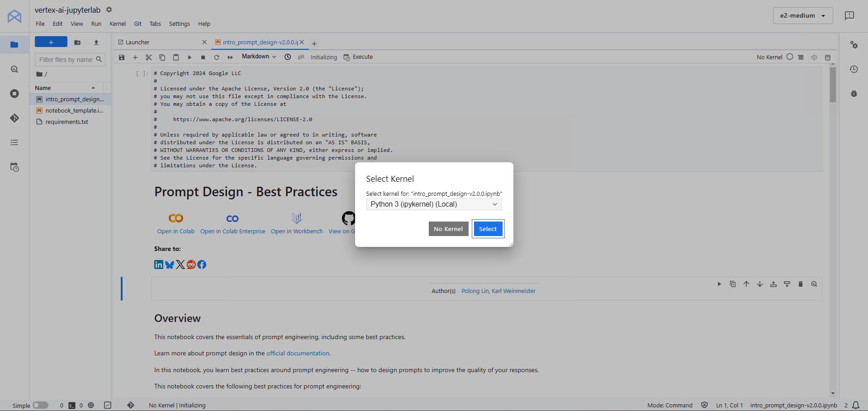Click the kernel status circle indicator
868x411 pixels.
click(790, 57)
